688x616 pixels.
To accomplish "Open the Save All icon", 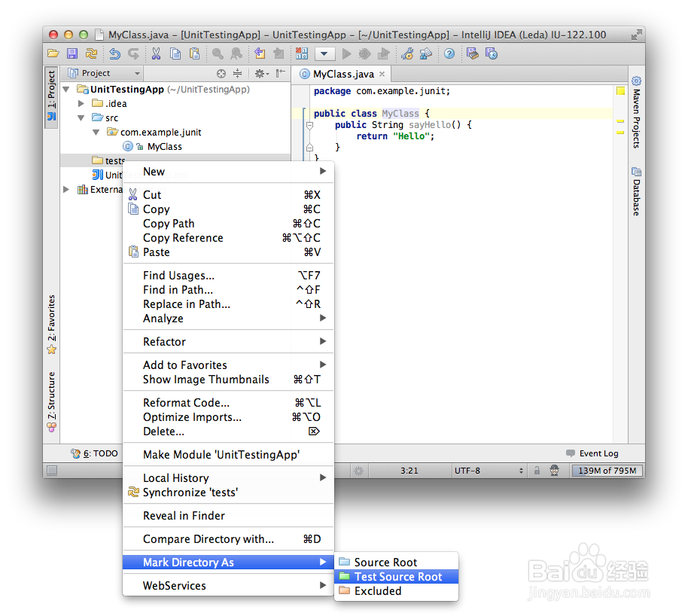I will (72, 53).
